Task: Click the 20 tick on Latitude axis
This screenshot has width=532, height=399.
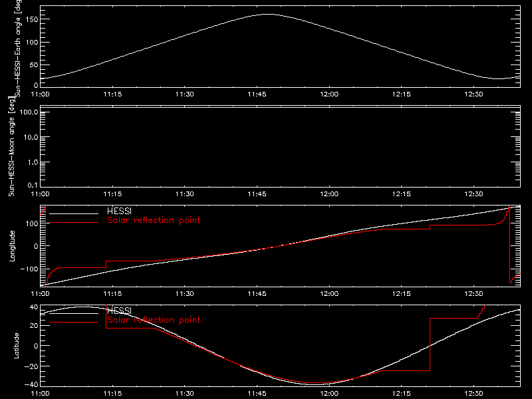Action: (x=34, y=326)
